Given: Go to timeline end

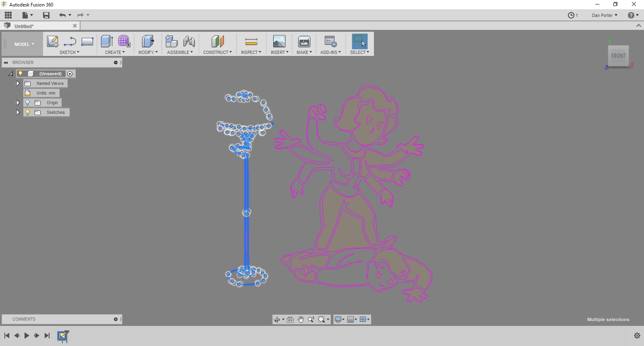Looking at the screenshot, I should [x=47, y=336].
